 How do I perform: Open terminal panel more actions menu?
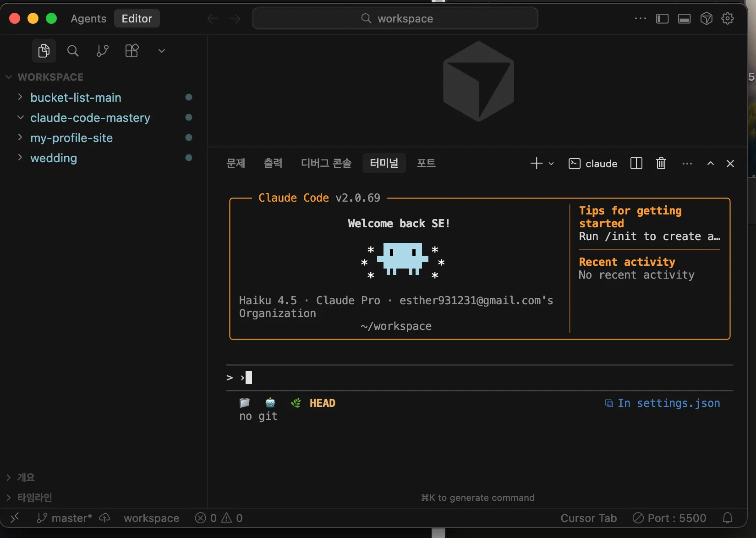tap(687, 164)
